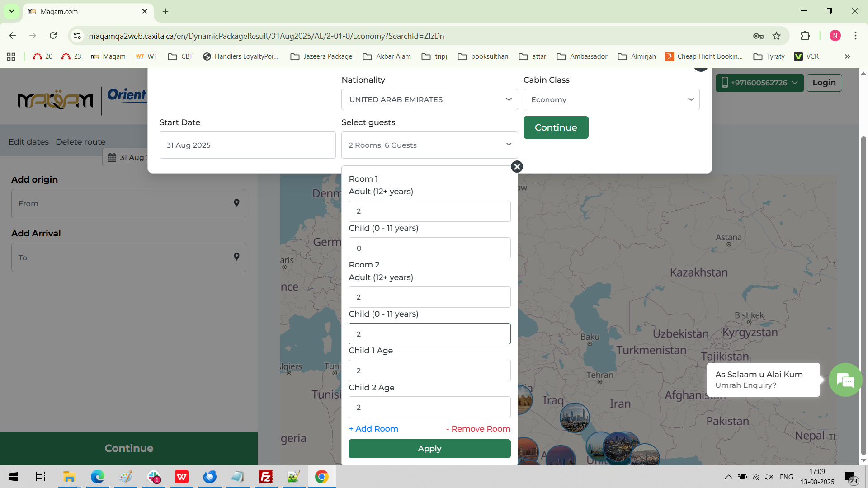Image resolution: width=868 pixels, height=488 pixels.
Task: Collapse the Select guests dropdown
Action: tap(429, 145)
